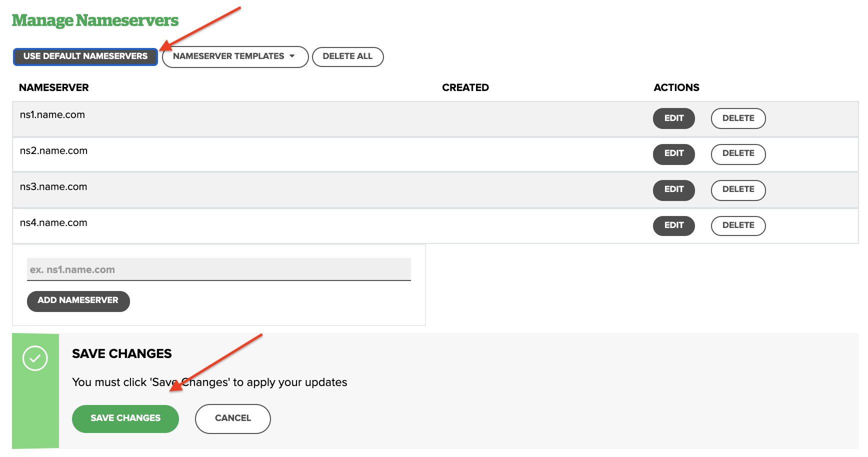This screenshot has width=868, height=457.
Task: Click the Add Nameserver button
Action: click(x=78, y=301)
